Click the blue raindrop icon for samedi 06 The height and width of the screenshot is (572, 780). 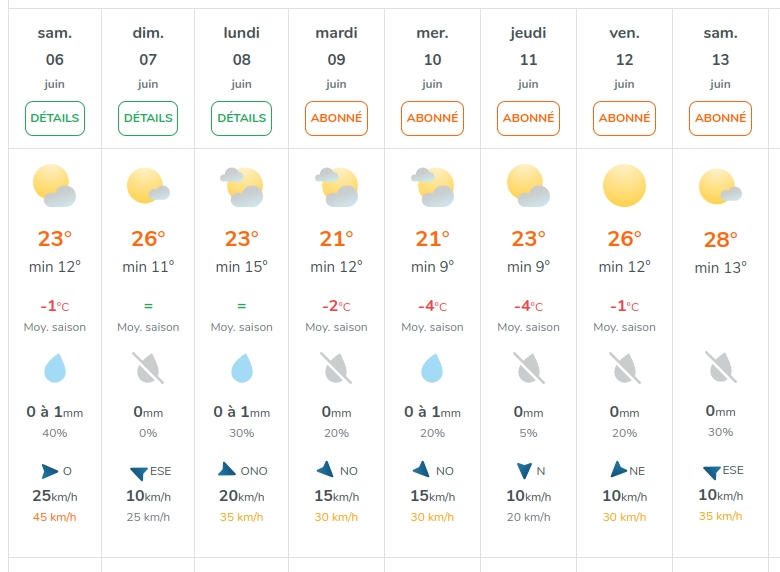[55, 368]
